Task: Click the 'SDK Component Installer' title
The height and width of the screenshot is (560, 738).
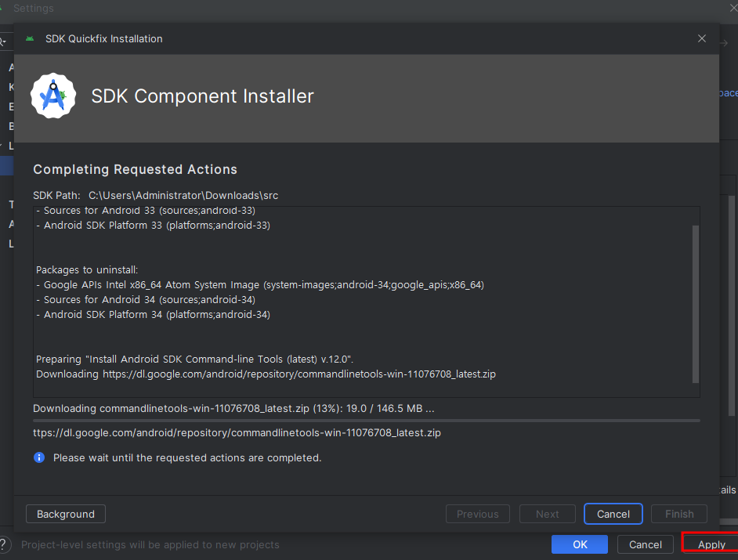Action: [x=202, y=96]
